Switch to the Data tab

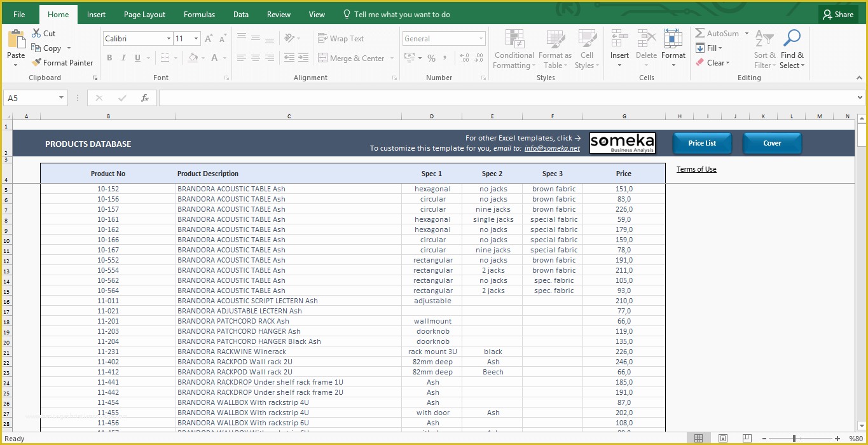click(x=241, y=15)
